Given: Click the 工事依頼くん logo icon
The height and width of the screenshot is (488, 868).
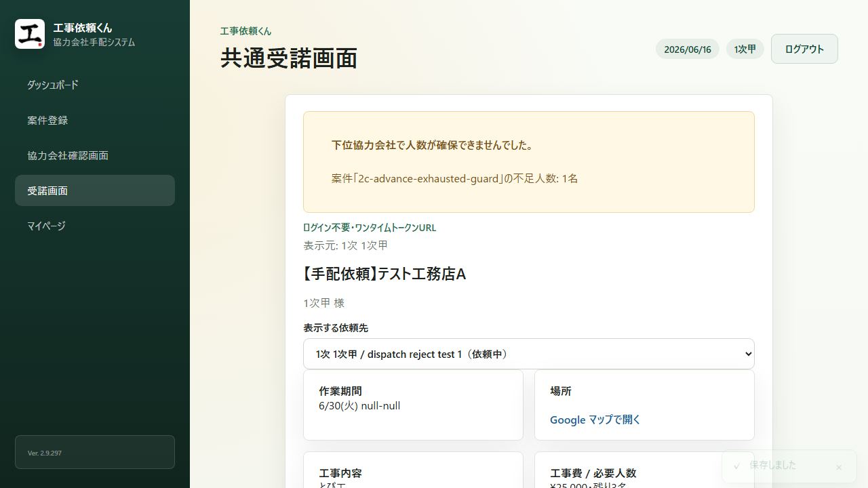Looking at the screenshot, I should coord(30,34).
